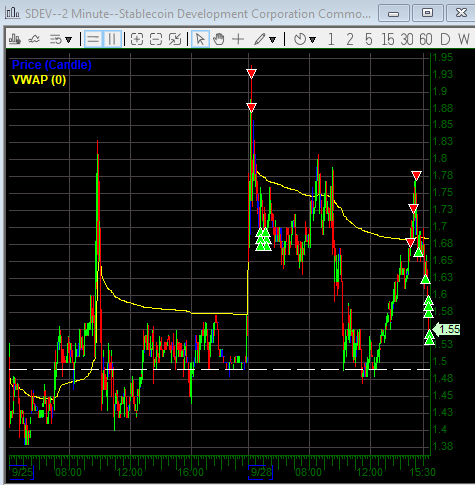Maximize the SDEV chart window
This screenshot has width=475, height=485.
[427, 13]
